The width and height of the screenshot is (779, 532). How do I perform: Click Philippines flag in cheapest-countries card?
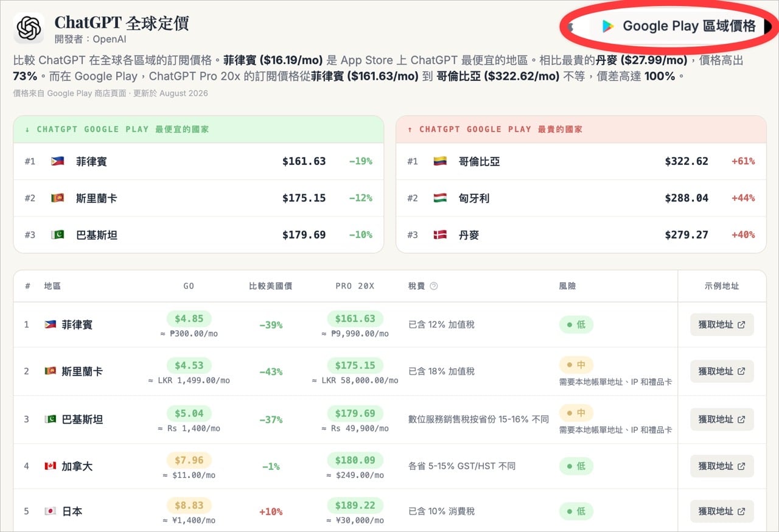(x=57, y=161)
